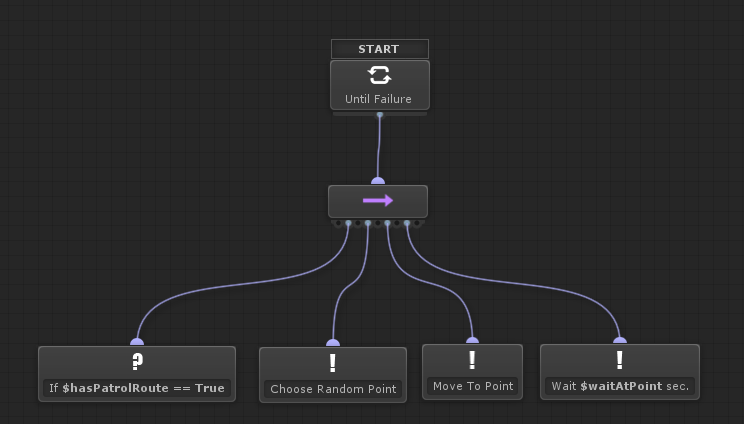The image size is (744, 424).
Task: Select the Choose Random Point label
Action: pyautogui.click(x=333, y=389)
